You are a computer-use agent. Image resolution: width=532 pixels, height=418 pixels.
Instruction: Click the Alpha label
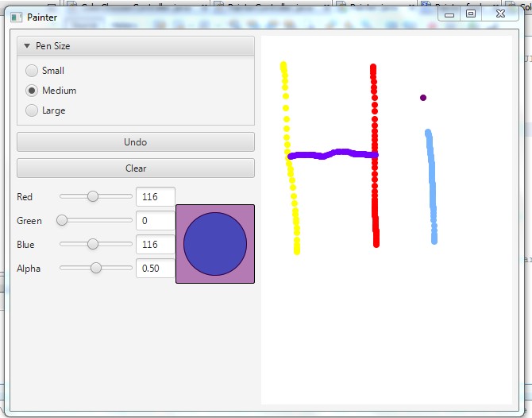(x=29, y=269)
